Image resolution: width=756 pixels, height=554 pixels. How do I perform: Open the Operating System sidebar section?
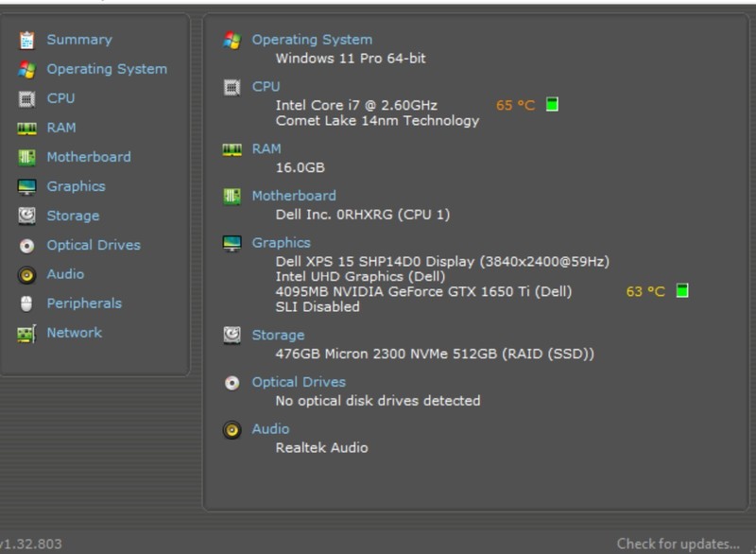click(x=107, y=69)
